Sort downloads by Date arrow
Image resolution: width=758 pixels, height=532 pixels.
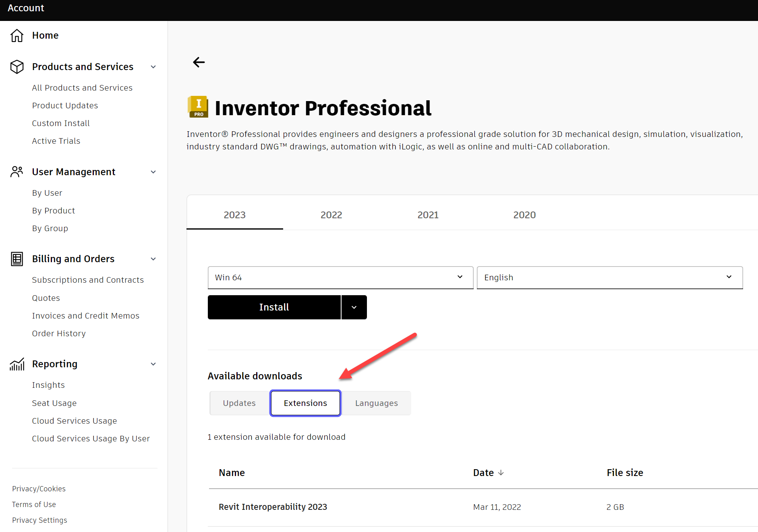click(501, 472)
